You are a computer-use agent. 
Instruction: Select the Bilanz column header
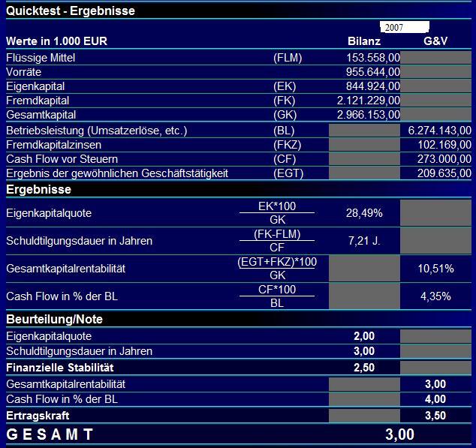click(364, 41)
